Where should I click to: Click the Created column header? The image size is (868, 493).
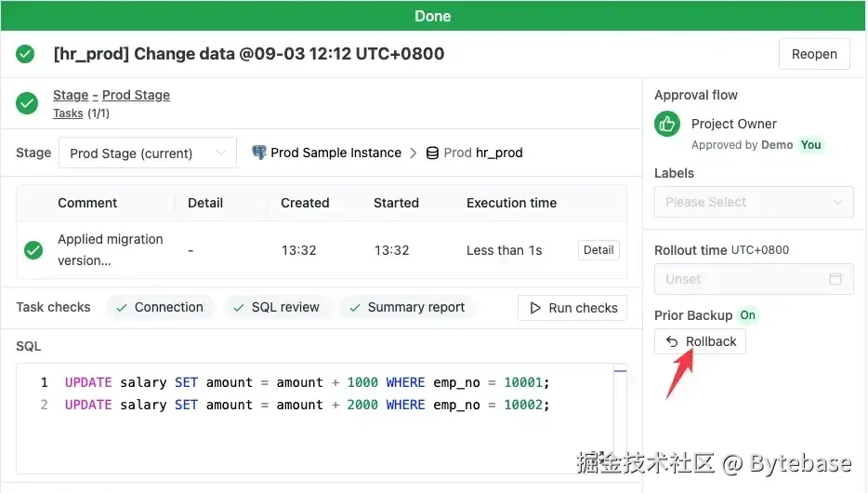point(305,203)
